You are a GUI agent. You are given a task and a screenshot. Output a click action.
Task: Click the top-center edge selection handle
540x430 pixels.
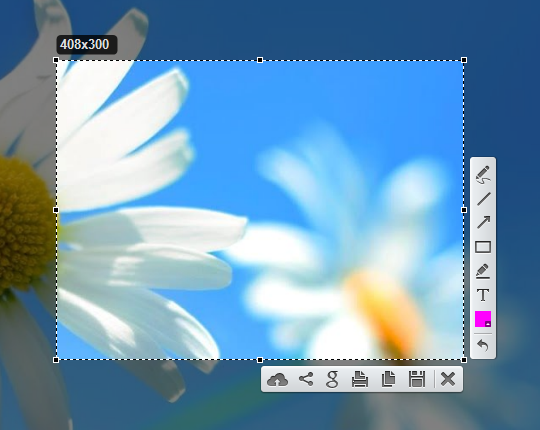click(x=260, y=60)
